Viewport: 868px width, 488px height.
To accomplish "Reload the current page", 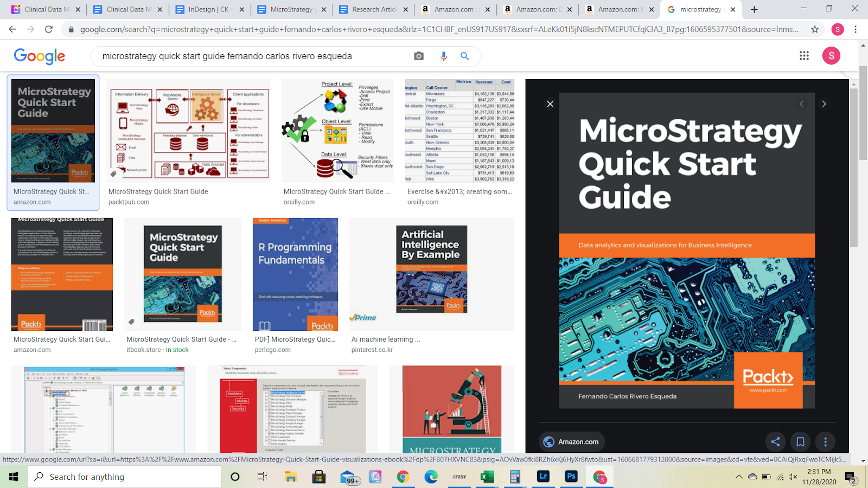I will pyautogui.click(x=49, y=29).
